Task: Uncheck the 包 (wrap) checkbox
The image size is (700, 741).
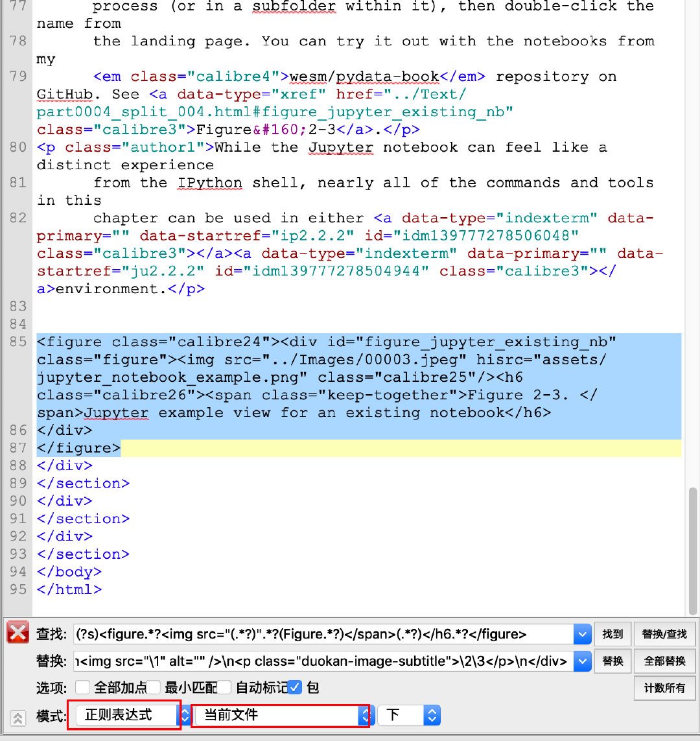Action: (x=294, y=688)
